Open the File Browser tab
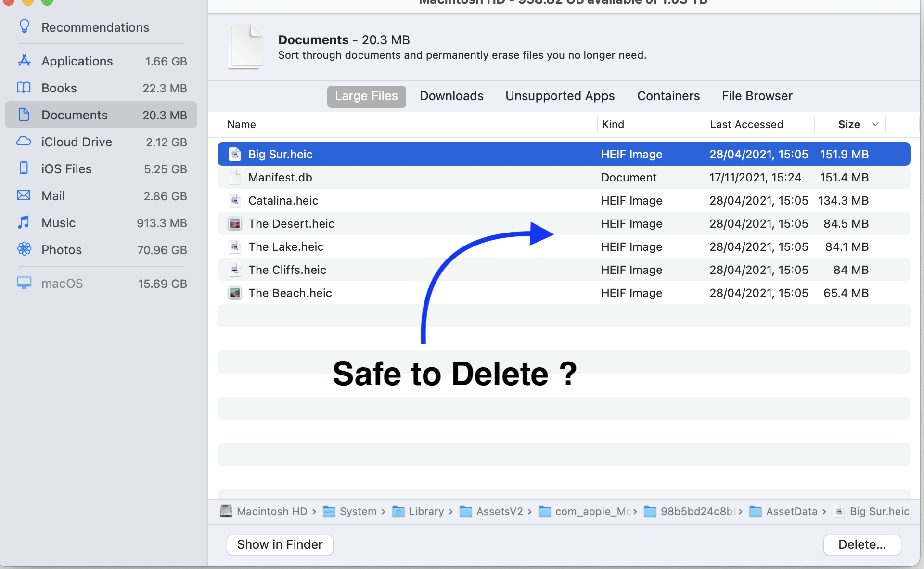This screenshot has width=924, height=569. tap(757, 96)
